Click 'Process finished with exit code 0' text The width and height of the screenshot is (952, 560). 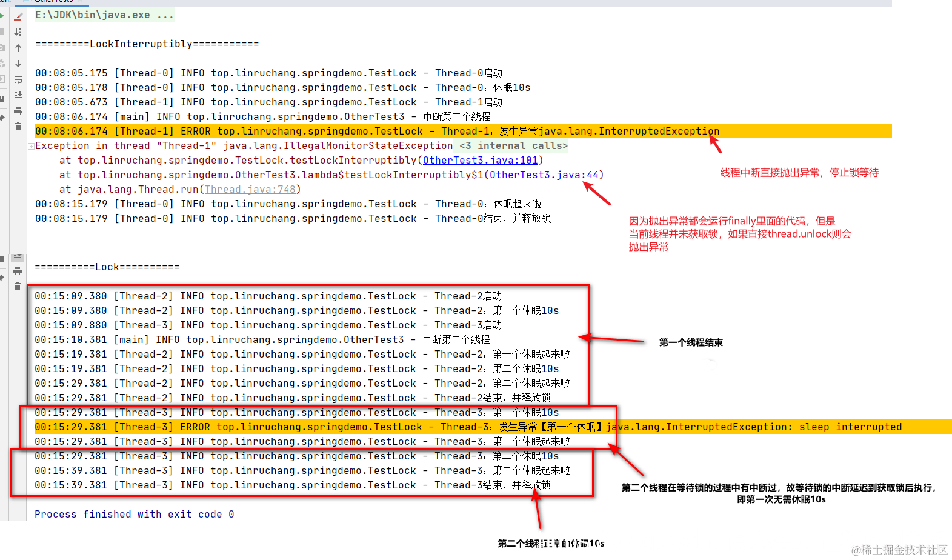(x=135, y=515)
